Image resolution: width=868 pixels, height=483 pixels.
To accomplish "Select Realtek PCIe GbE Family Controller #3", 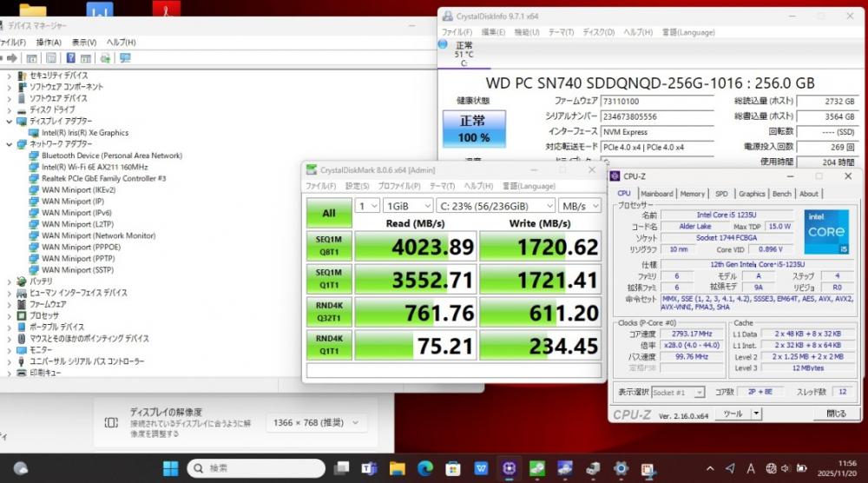I will (x=103, y=178).
